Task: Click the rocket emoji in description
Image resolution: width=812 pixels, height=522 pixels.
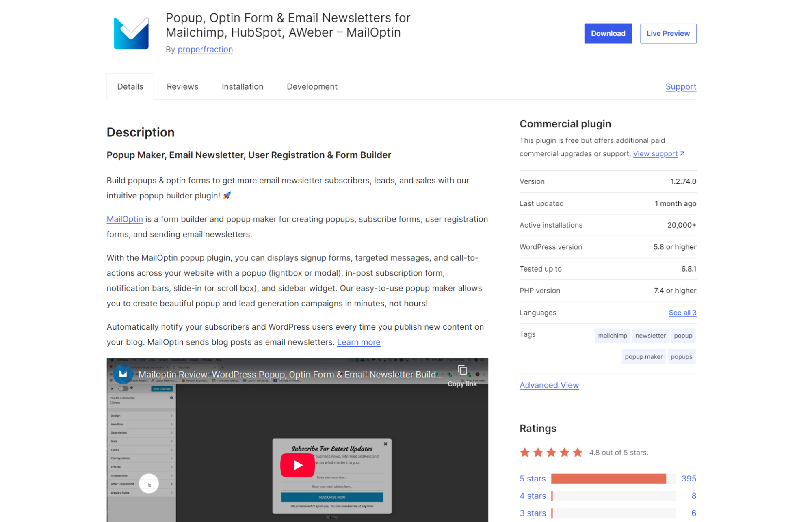Action: (x=227, y=195)
